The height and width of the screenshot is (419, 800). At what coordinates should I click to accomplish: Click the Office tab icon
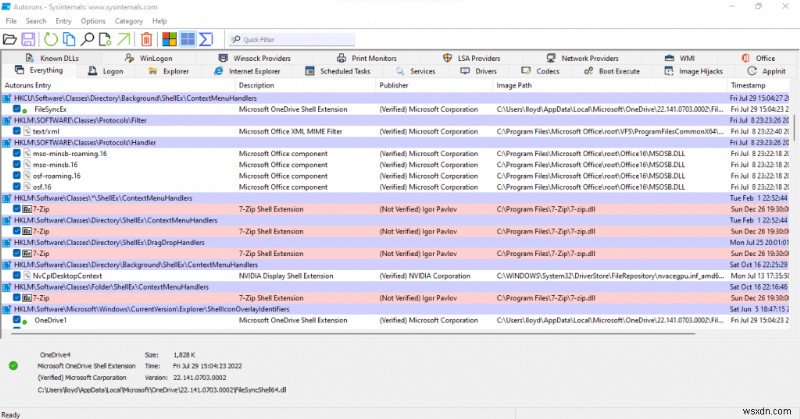(745, 58)
